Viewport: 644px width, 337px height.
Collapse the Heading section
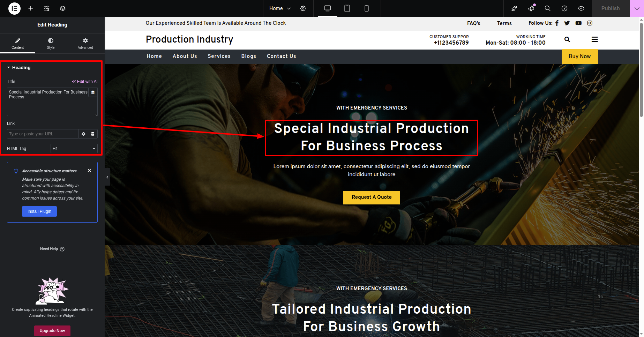point(9,68)
